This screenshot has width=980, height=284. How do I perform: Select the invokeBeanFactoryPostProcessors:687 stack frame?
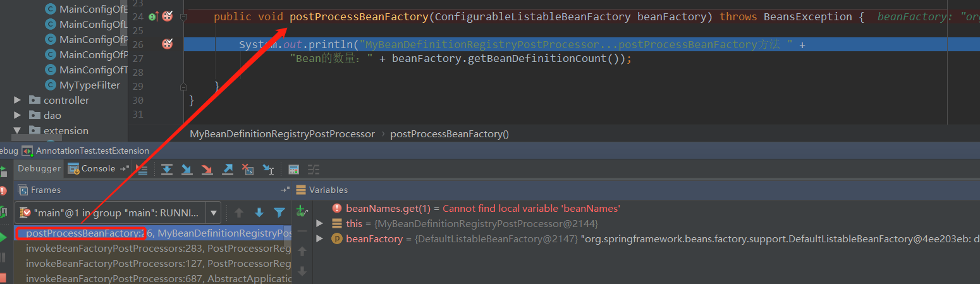pyautogui.click(x=152, y=278)
